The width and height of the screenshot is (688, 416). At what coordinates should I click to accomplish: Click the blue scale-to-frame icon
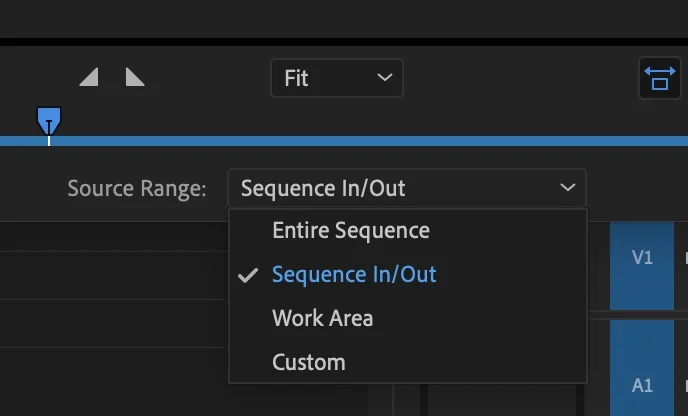pos(659,78)
